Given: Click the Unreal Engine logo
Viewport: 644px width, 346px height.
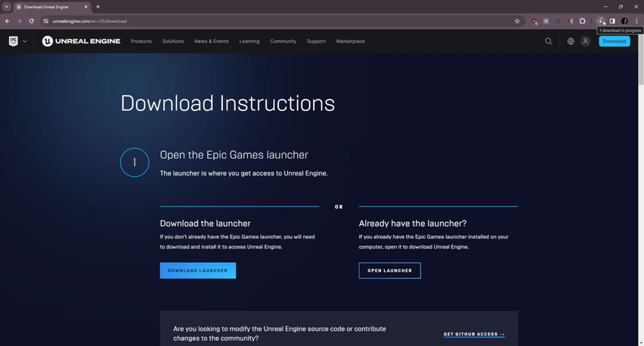Looking at the screenshot, I should click(82, 41).
